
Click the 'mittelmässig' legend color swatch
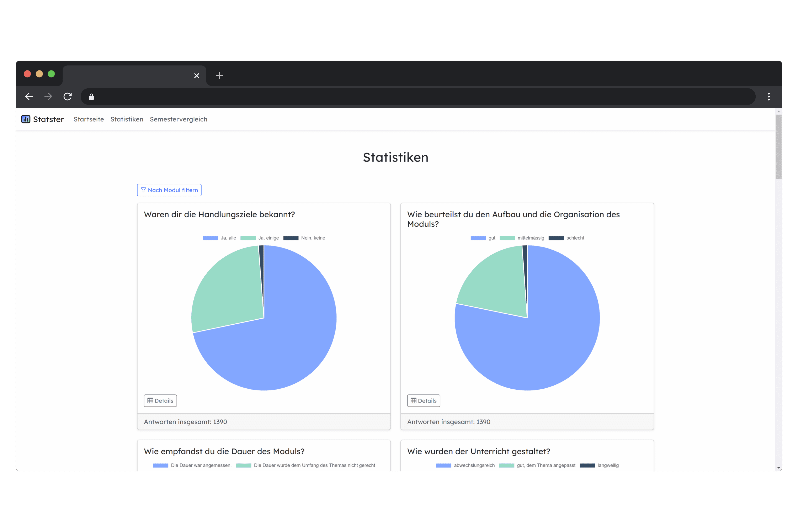tap(507, 238)
